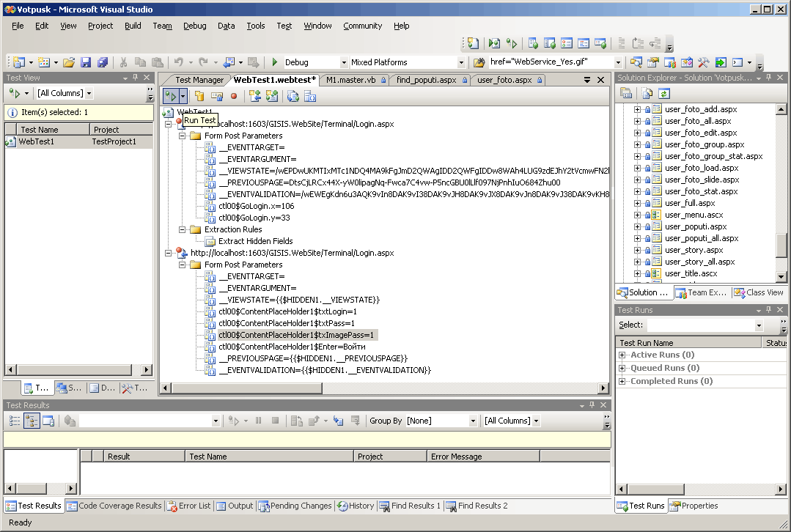
Task: Open Team Explorer tab
Action: click(x=702, y=292)
